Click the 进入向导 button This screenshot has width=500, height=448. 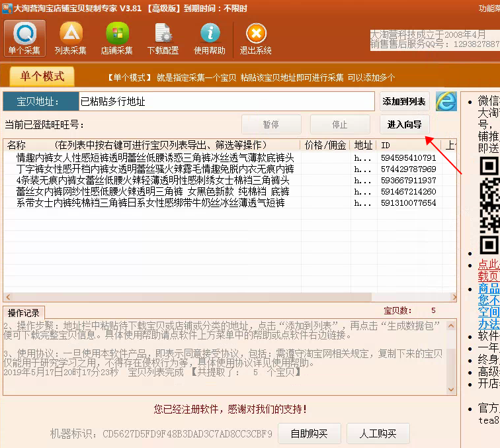click(404, 124)
